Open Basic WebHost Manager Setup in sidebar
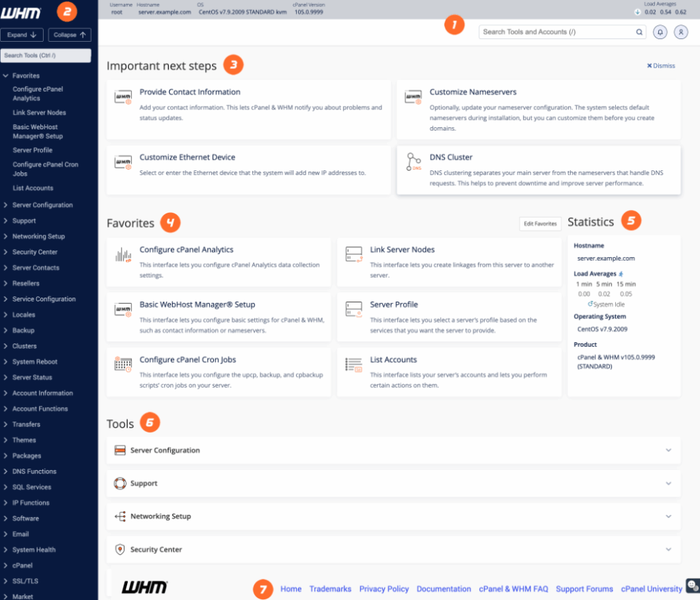700x600 pixels. coord(38,131)
